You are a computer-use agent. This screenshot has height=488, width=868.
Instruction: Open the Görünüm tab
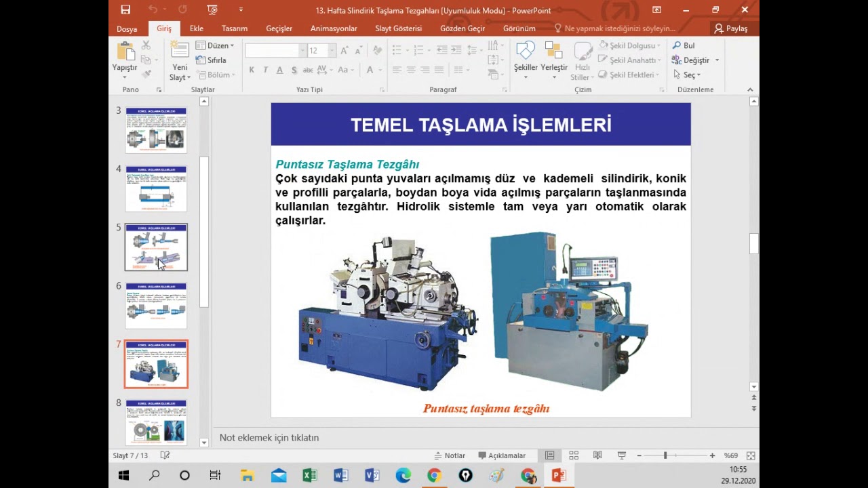point(519,28)
